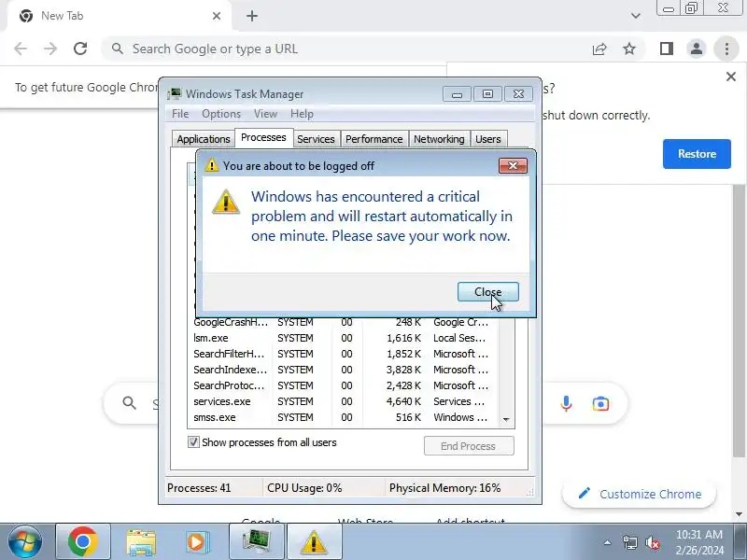Click the warning dialog taskbar icon
Image resolution: width=747 pixels, height=560 pixels.
(314, 542)
